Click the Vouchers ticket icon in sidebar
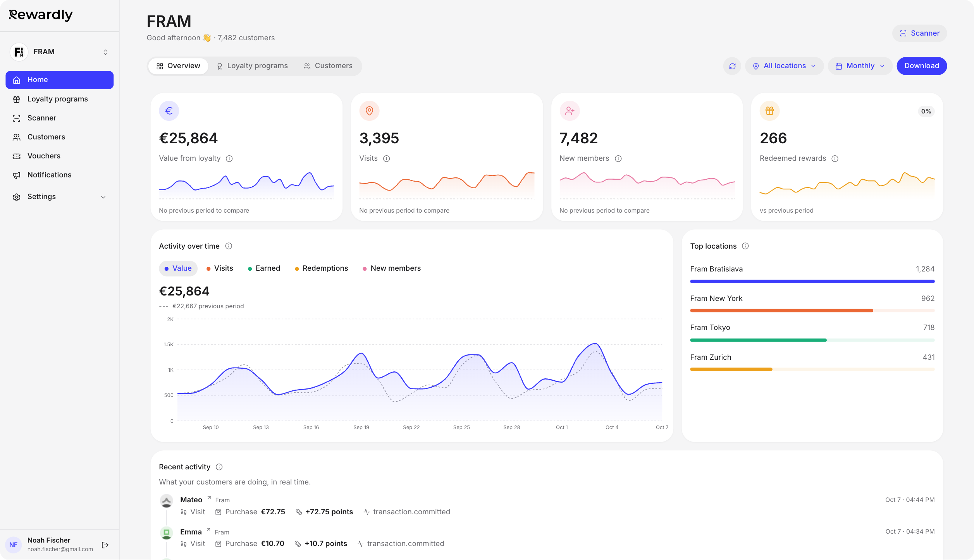 point(17,156)
